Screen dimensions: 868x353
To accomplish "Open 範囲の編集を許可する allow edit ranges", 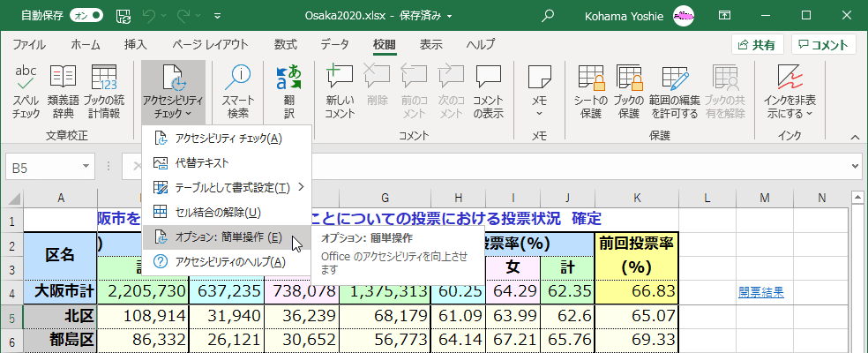I will pos(674,92).
